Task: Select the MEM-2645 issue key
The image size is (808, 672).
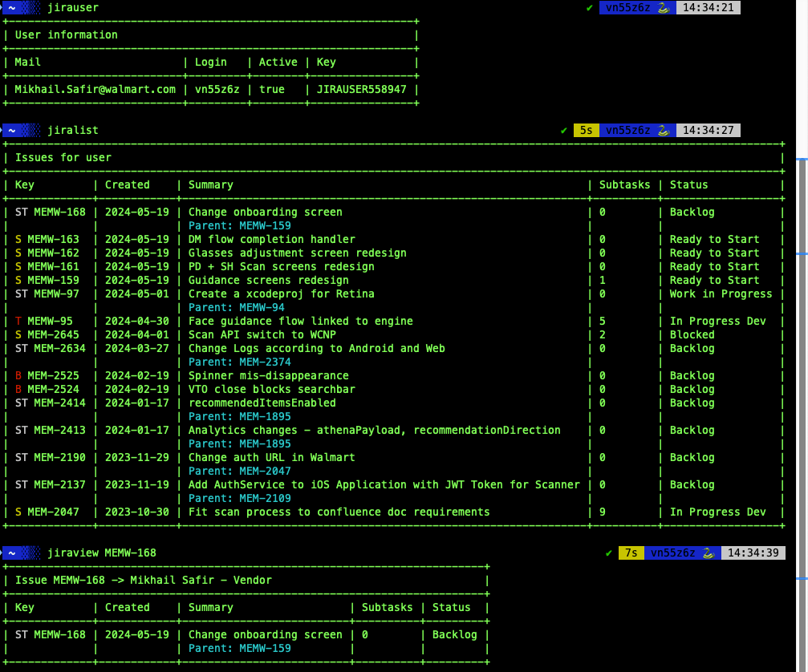Action: coord(53,334)
